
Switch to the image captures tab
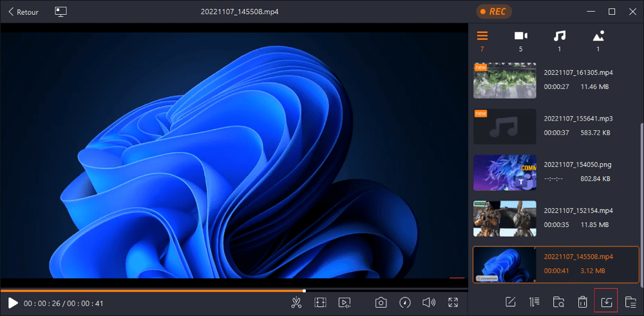click(x=598, y=41)
